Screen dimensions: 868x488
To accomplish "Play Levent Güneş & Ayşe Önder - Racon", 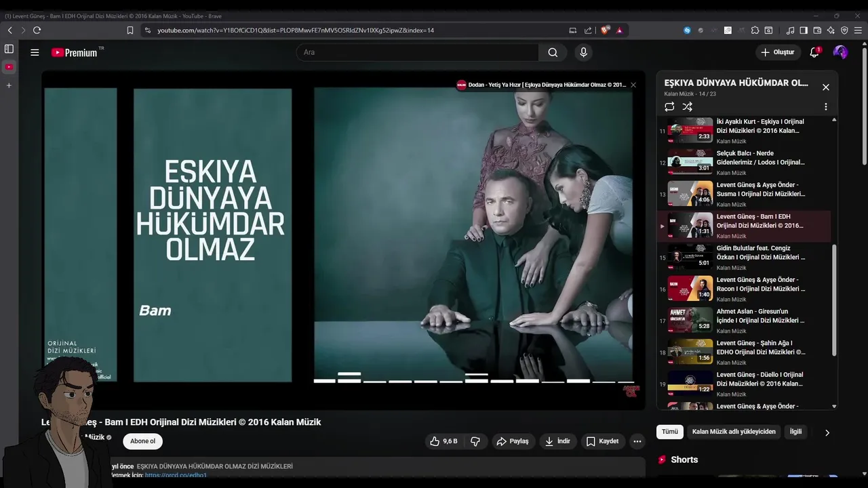I will 744,289.
